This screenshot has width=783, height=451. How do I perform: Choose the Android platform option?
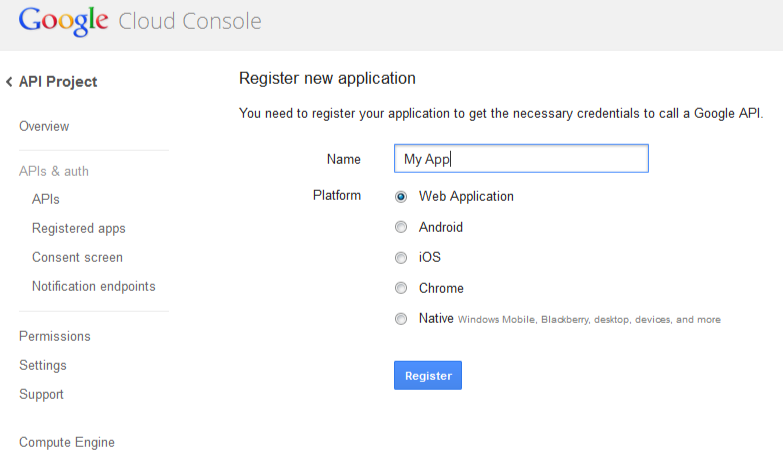(400, 227)
